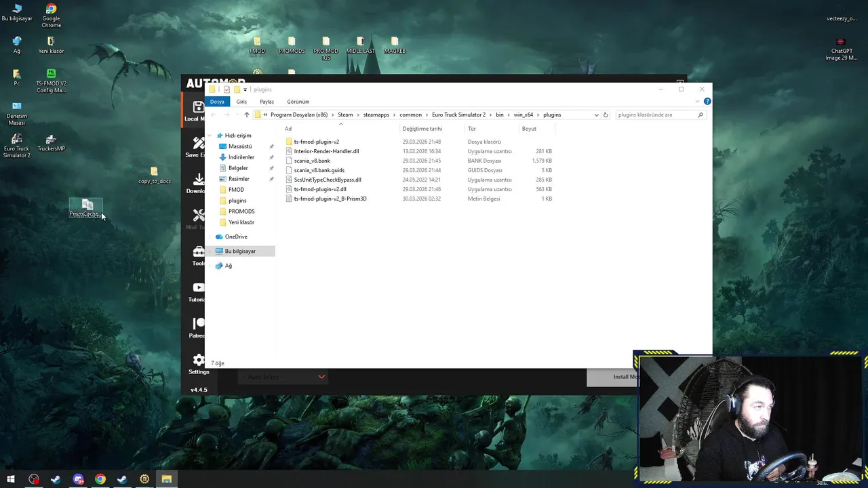Expand Bu bilgisayar tree node
This screenshot has height=488, width=868.
pos(211,251)
